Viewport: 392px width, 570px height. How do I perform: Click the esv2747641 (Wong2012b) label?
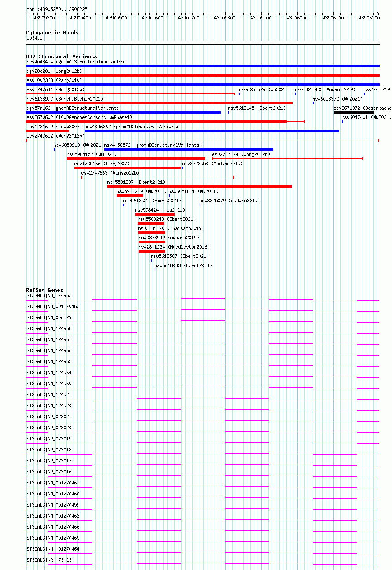tap(55, 89)
